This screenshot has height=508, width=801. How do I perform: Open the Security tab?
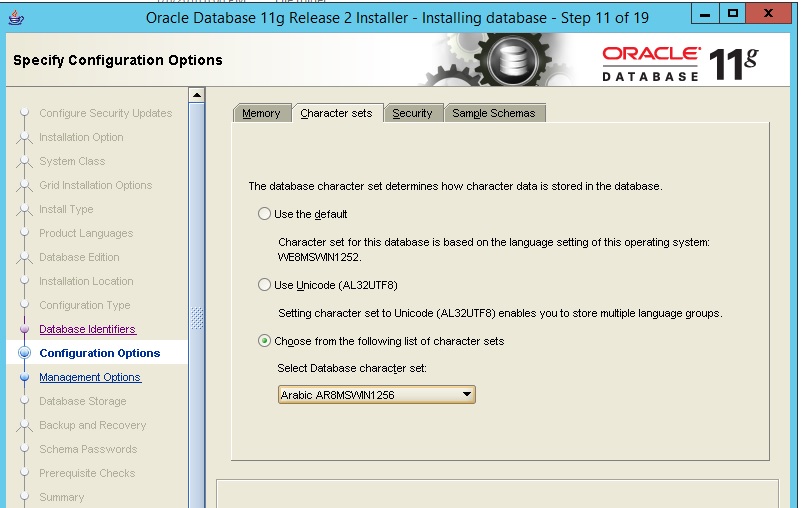(x=412, y=113)
